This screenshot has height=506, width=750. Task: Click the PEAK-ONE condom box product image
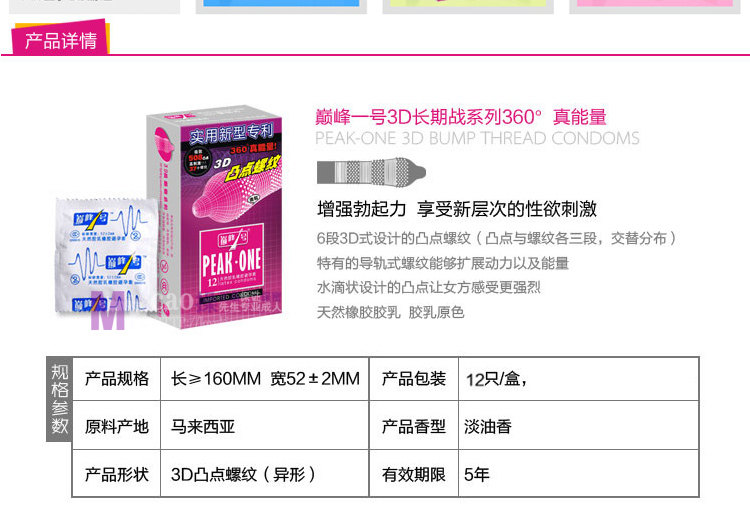tap(215, 217)
